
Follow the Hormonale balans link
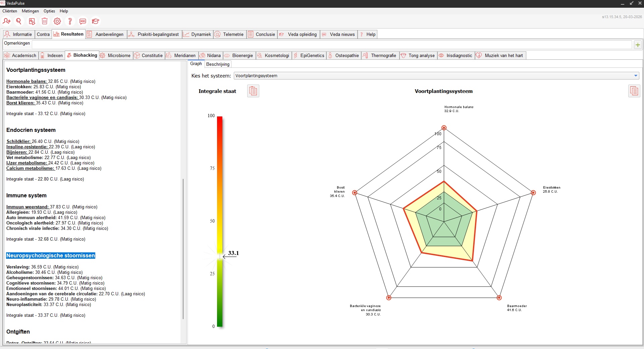click(x=26, y=81)
